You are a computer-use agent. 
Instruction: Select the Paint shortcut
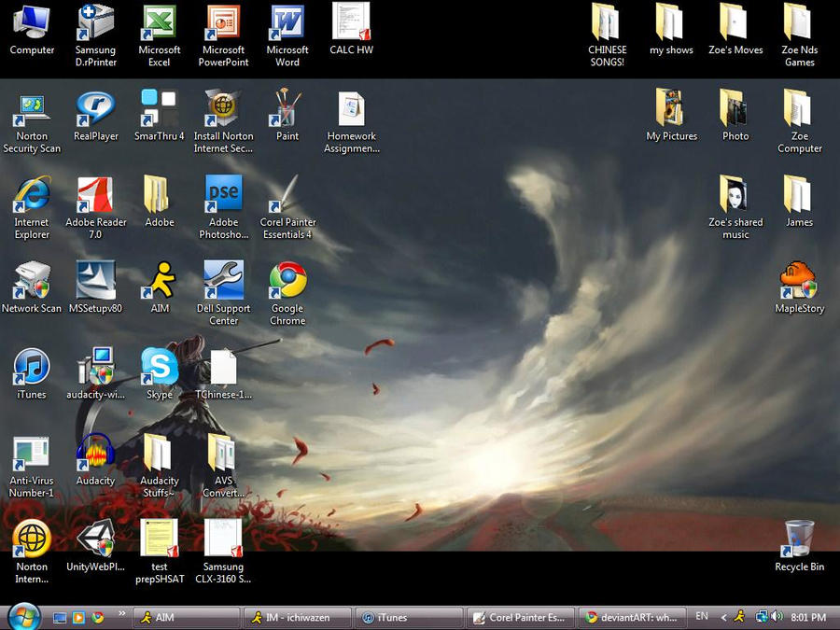[287, 117]
